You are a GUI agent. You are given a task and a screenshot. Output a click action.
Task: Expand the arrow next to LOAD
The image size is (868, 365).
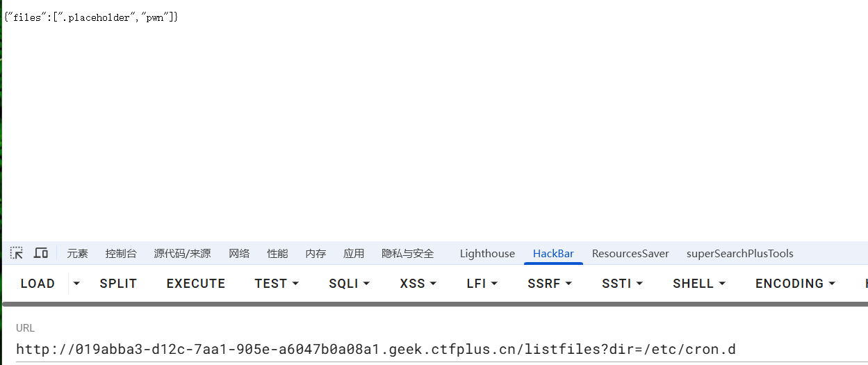(76, 284)
